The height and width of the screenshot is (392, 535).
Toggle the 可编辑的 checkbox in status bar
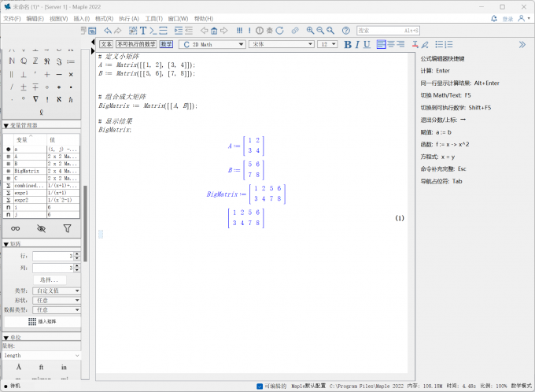pyautogui.click(x=260, y=386)
